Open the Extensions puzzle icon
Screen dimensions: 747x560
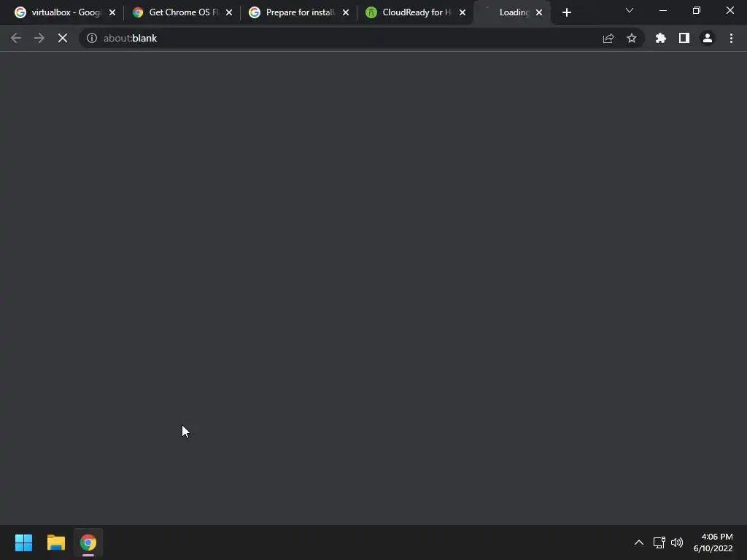661,38
